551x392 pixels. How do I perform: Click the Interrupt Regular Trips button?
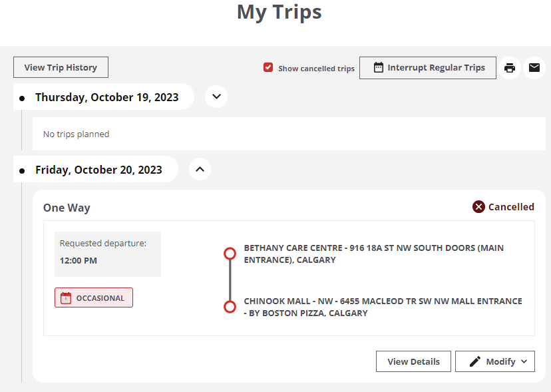pos(427,67)
